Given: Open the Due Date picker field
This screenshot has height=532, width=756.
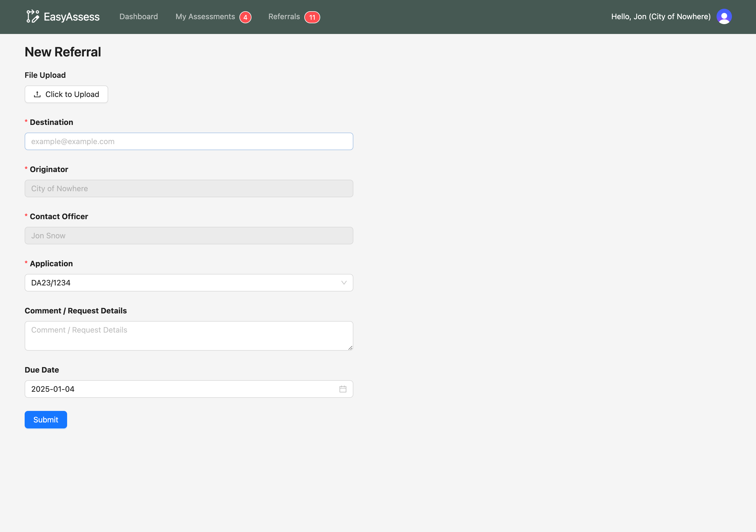Looking at the screenshot, I should coord(181,389).
